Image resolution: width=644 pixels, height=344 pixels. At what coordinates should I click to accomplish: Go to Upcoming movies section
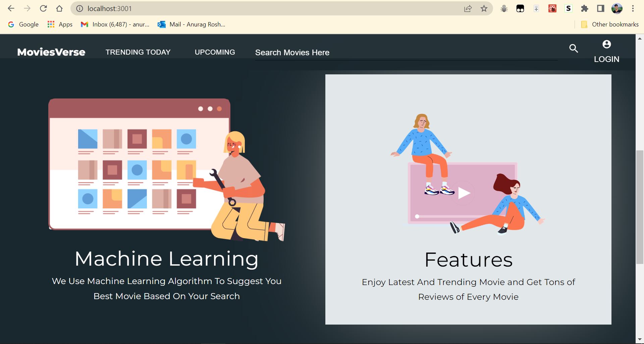click(x=215, y=52)
